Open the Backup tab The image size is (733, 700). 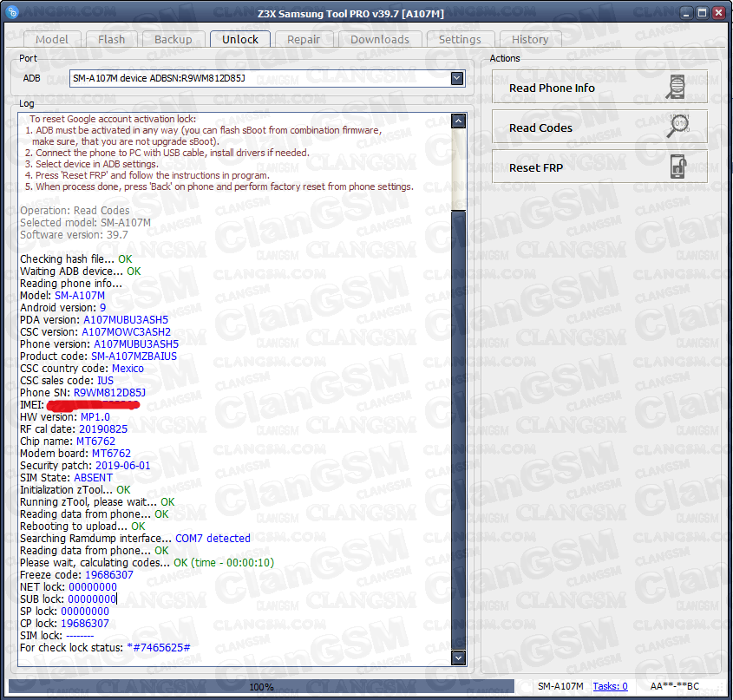[173, 40]
